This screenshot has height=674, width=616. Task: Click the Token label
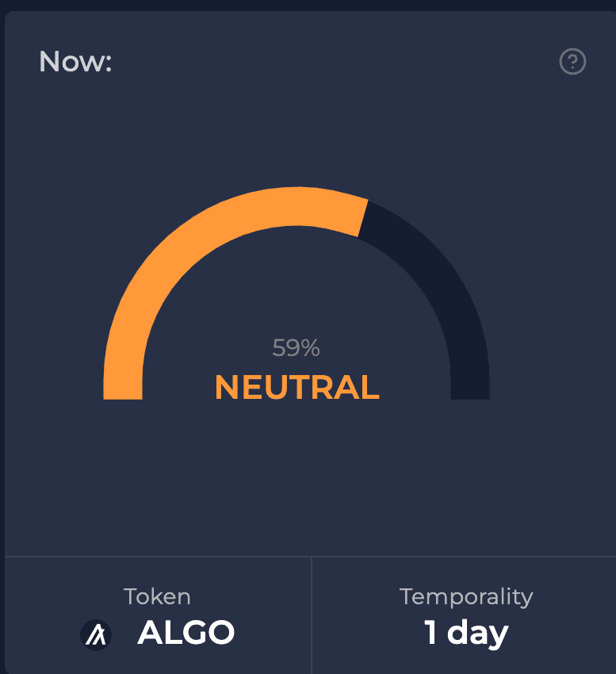pos(157,596)
